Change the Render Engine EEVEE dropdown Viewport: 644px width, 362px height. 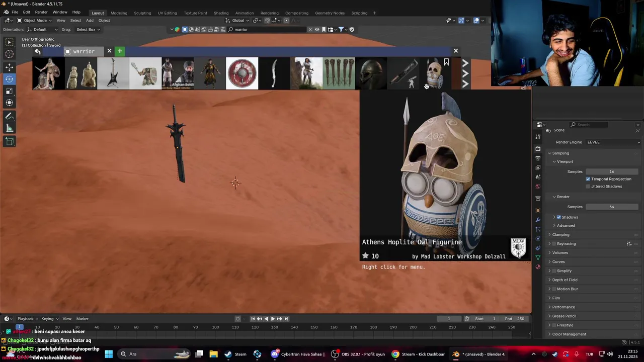pos(613,142)
